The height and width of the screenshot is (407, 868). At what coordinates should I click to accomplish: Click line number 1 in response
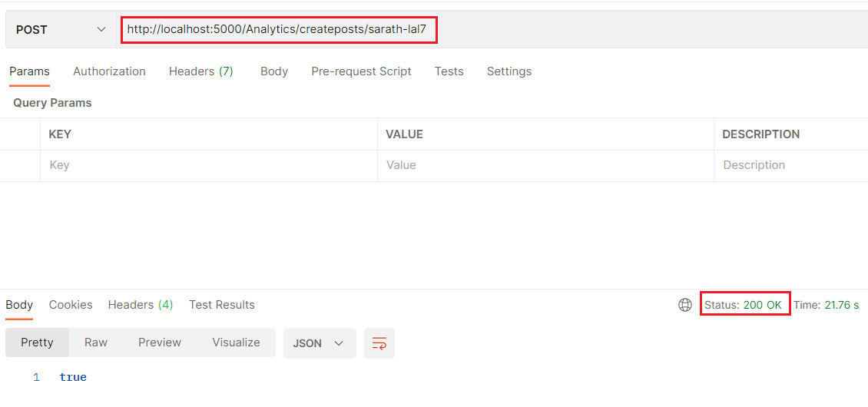pyautogui.click(x=37, y=378)
